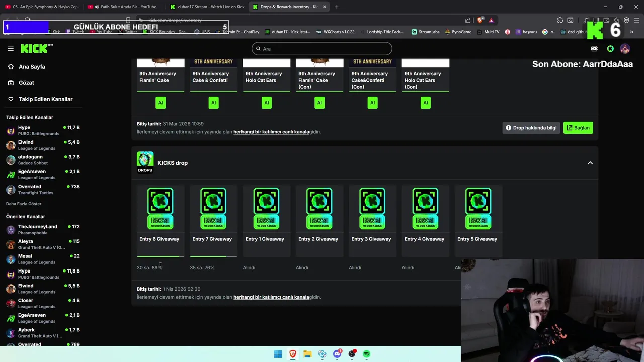The width and height of the screenshot is (644, 362).
Task: Open the WXCharts v1.0.22 bookmark
Action: point(335,32)
